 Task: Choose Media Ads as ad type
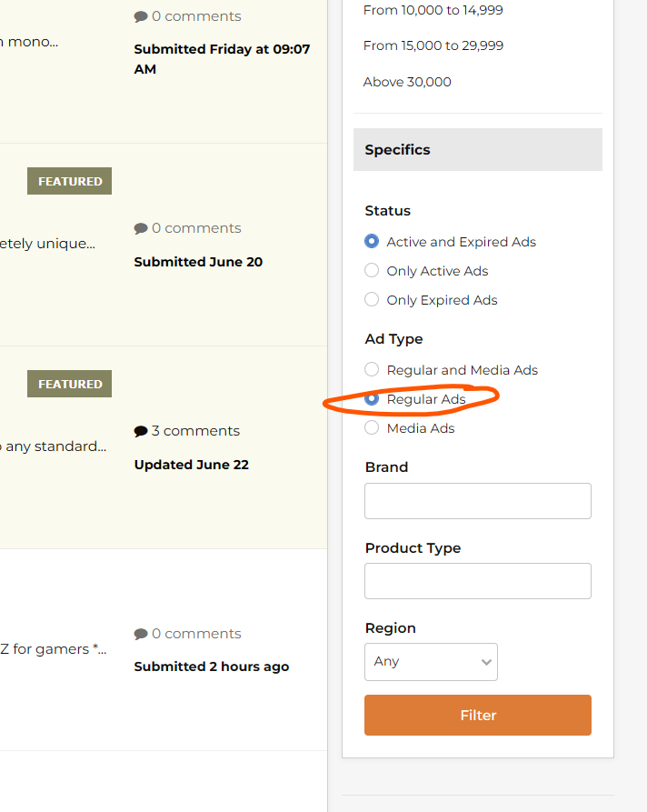point(372,428)
